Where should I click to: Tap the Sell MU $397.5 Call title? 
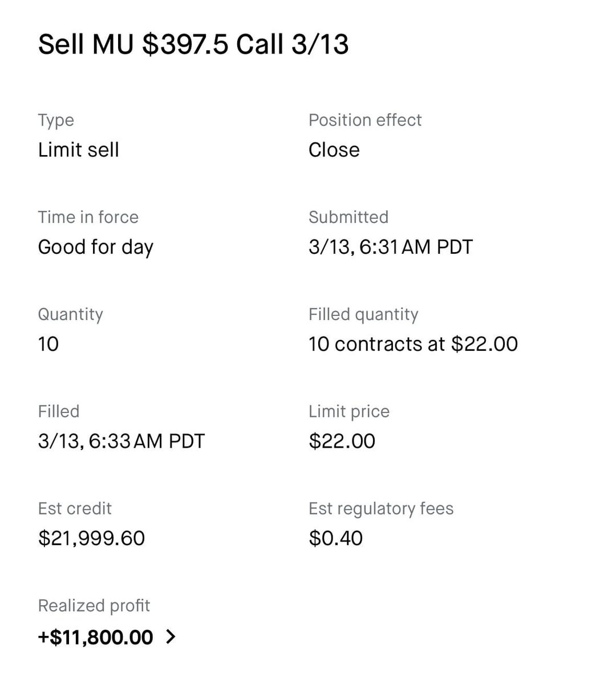193,44
